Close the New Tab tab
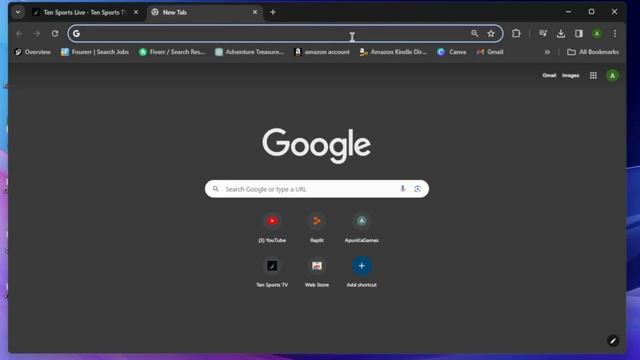The height and width of the screenshot is (360, 640). (255, 12)
